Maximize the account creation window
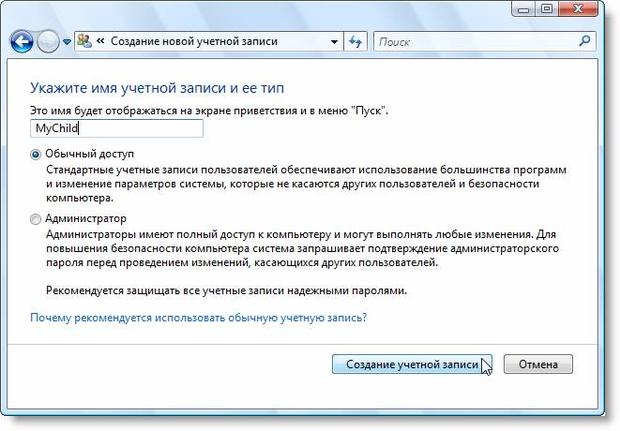This screenshot has width=620, height=431. [x=547, y=9]
